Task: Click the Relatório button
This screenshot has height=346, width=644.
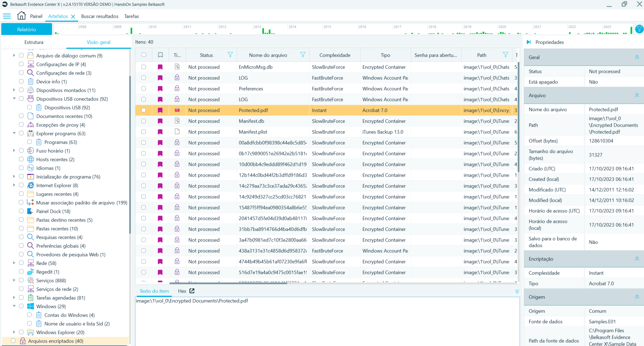Action: coord(27,29)
